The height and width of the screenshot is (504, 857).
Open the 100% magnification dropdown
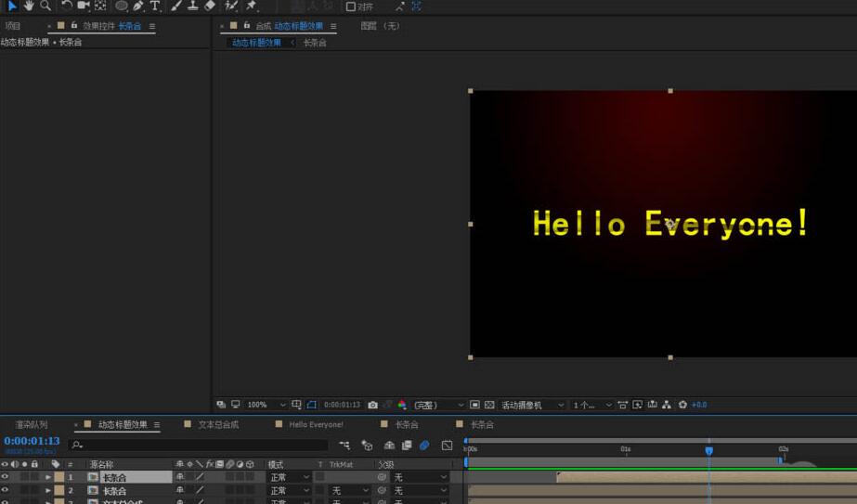(x=266, y=405)
